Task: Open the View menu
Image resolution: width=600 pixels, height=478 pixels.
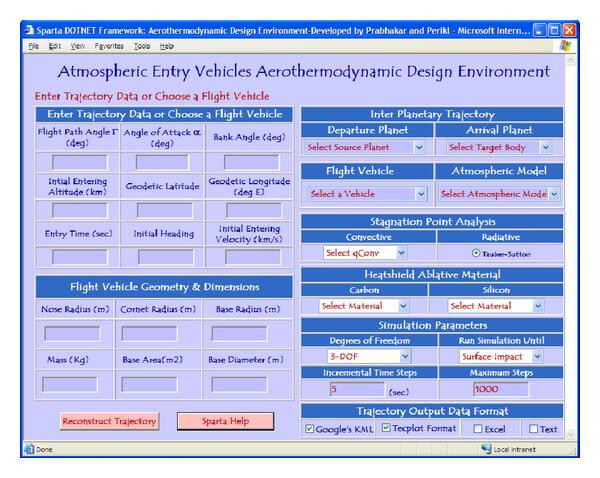Action: [x=78, y=46]
